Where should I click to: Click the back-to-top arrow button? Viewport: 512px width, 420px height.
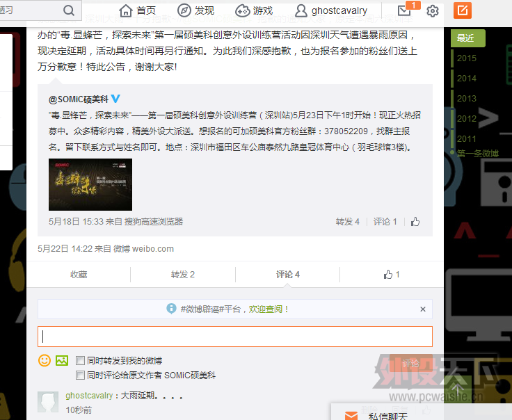coord(458,389)
